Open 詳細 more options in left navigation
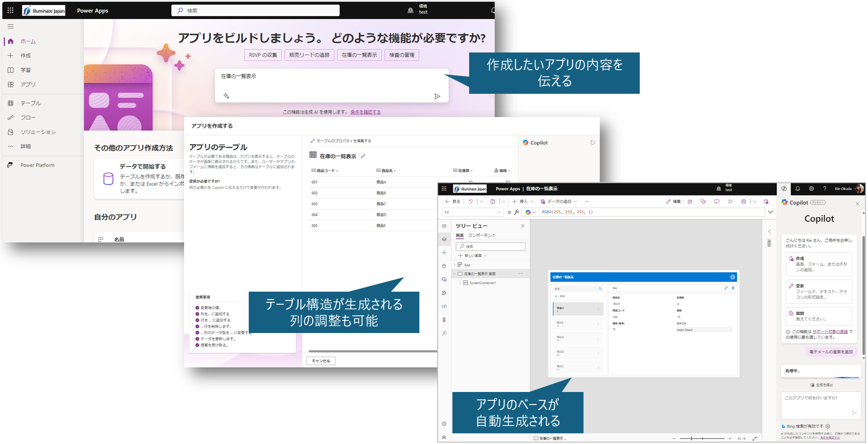Image resolution: width=868 pixels, height=444 pixels. click(x=26, y=146)
